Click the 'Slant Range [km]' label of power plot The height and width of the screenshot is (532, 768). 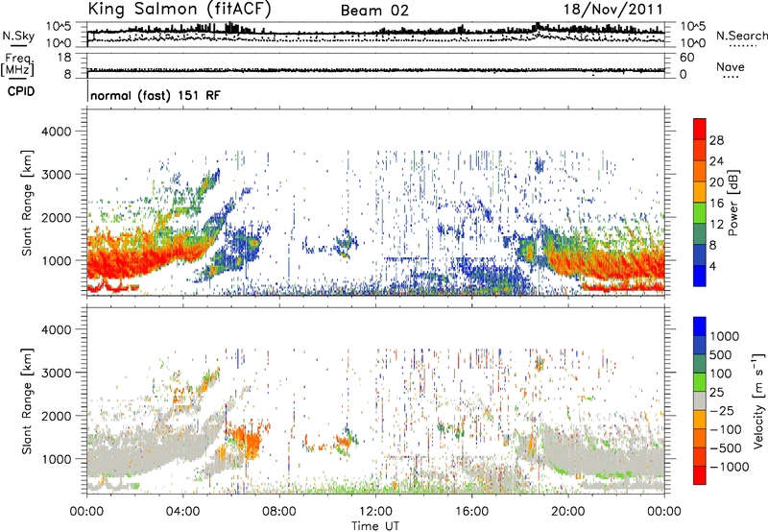(27, 203)
